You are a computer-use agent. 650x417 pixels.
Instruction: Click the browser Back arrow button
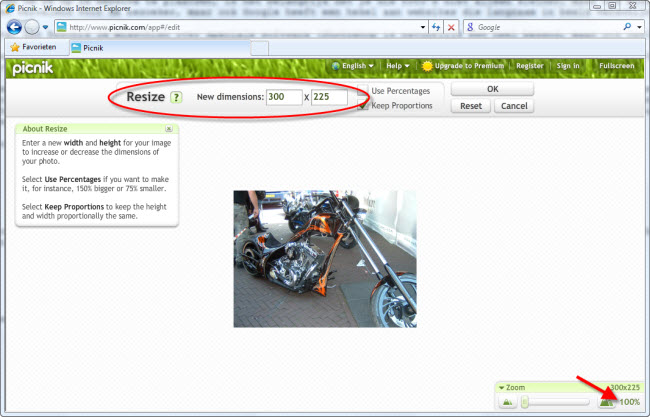coord(14,27)
